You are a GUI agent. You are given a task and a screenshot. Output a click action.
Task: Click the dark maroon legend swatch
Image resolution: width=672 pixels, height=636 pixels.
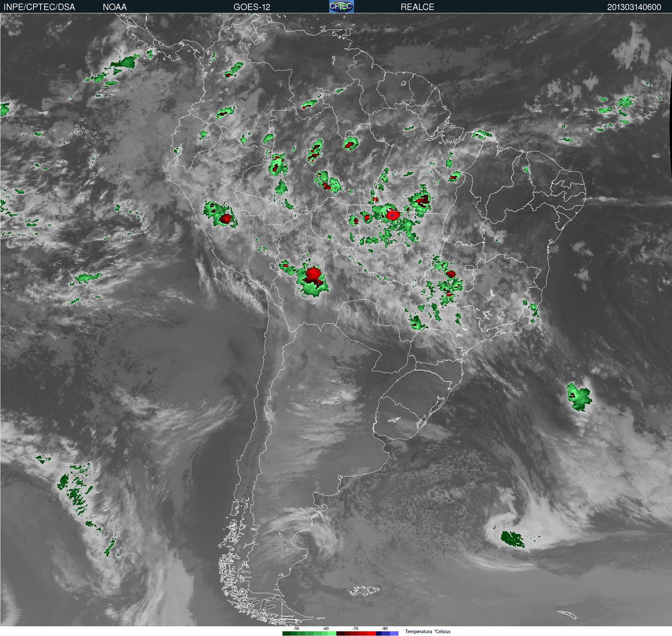point(341,633)
